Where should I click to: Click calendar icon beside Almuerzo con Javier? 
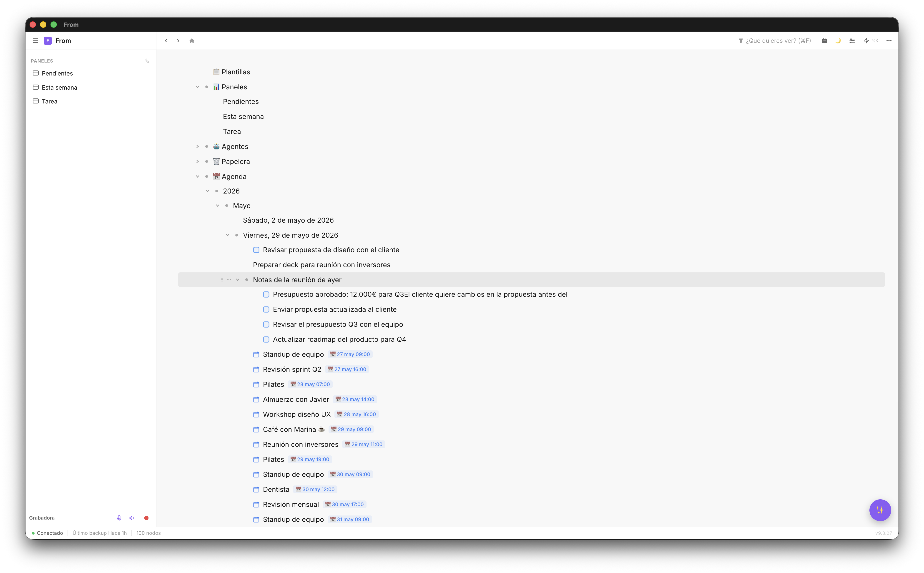[x=256, y=400]
